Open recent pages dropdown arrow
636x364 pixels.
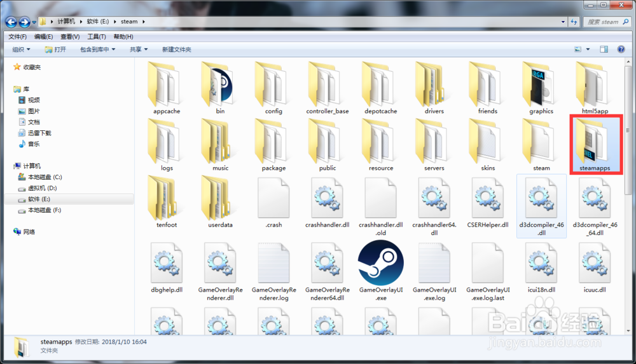tap(34, 22)
